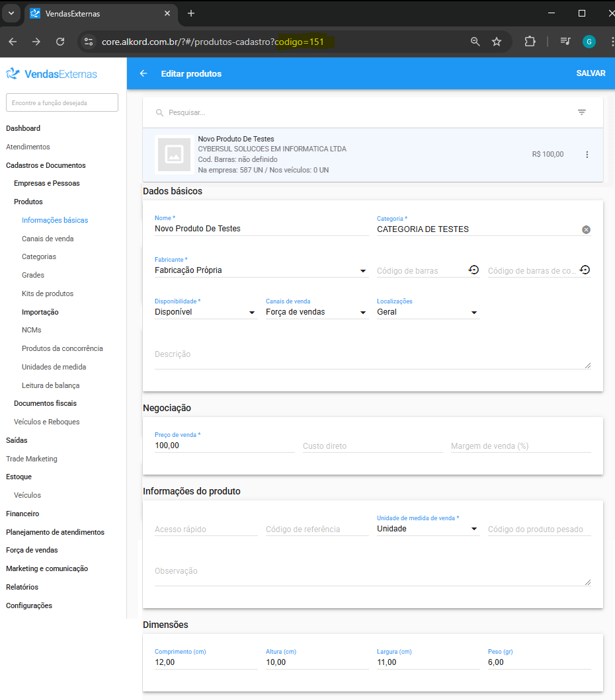This screenshot has height=700, width=615.
Task: Clear the Categoria field with the X icon
Action: click(586, 229)
